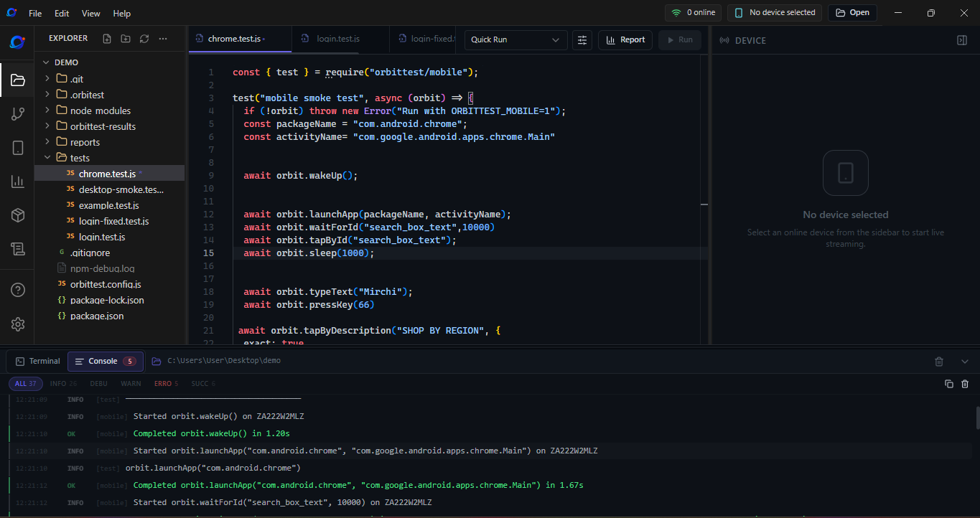
Task: Click the folder icon beside the demo path
Action: 156,361
